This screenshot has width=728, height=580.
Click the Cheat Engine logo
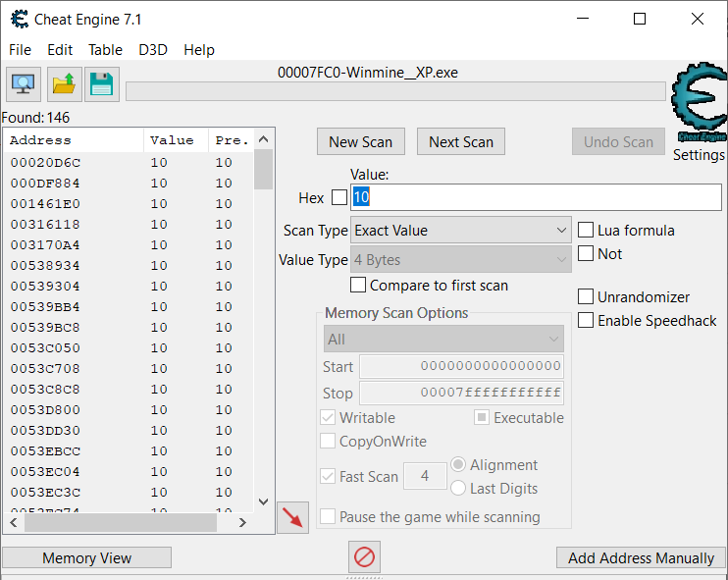tap(700, 102)
